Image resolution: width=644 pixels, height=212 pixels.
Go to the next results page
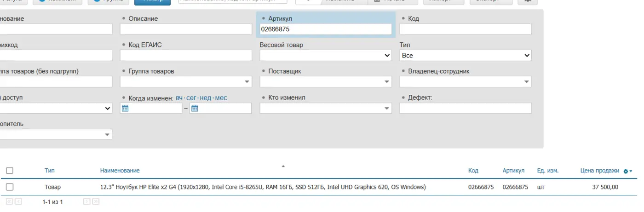pyautogui.click(x=86, y=201)
